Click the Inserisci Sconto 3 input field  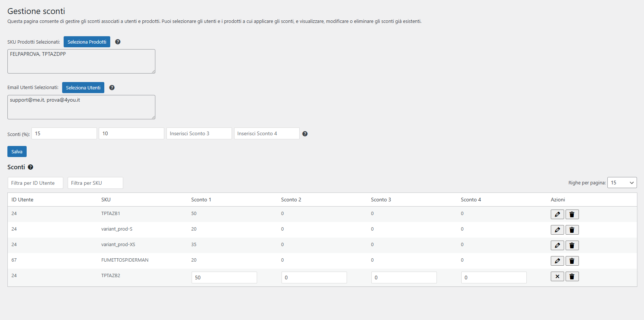pos(199,133)
